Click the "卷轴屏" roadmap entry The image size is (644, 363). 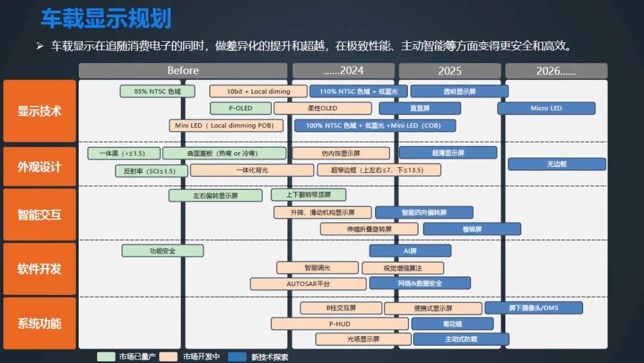[472, 229]
